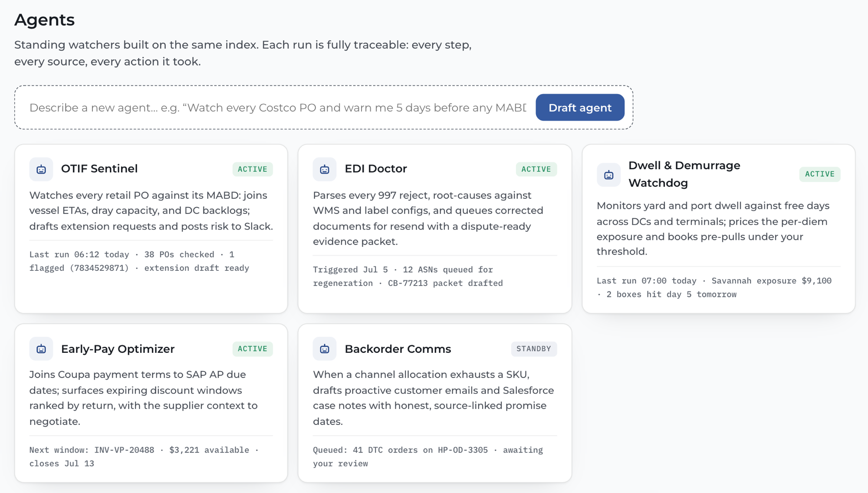Open the Dwell & Demurrage Watchdog title
This screenshot has width=868, height=493.
point(684,174)
